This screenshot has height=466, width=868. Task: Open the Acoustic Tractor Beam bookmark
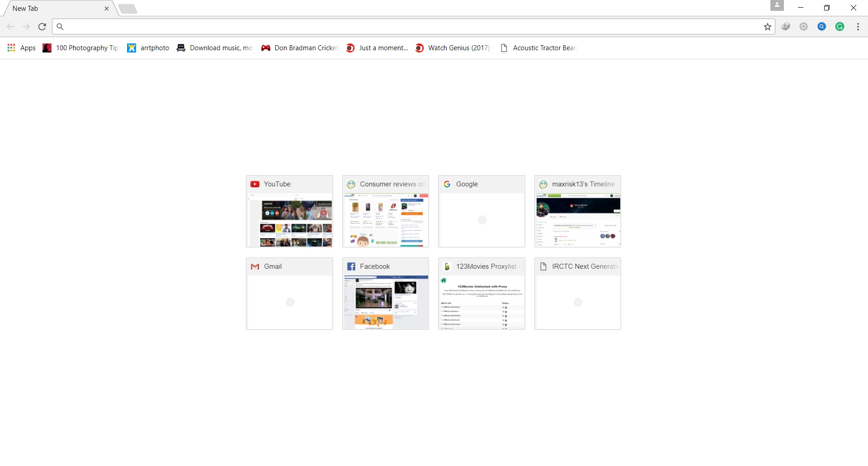pos(538,48)
